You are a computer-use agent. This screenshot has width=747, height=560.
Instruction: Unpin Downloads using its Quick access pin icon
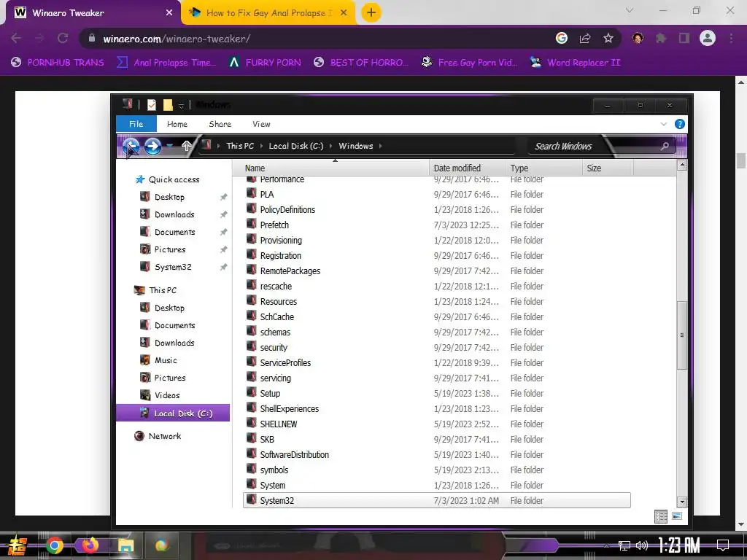pyautogui.click(x=223, y=215)
